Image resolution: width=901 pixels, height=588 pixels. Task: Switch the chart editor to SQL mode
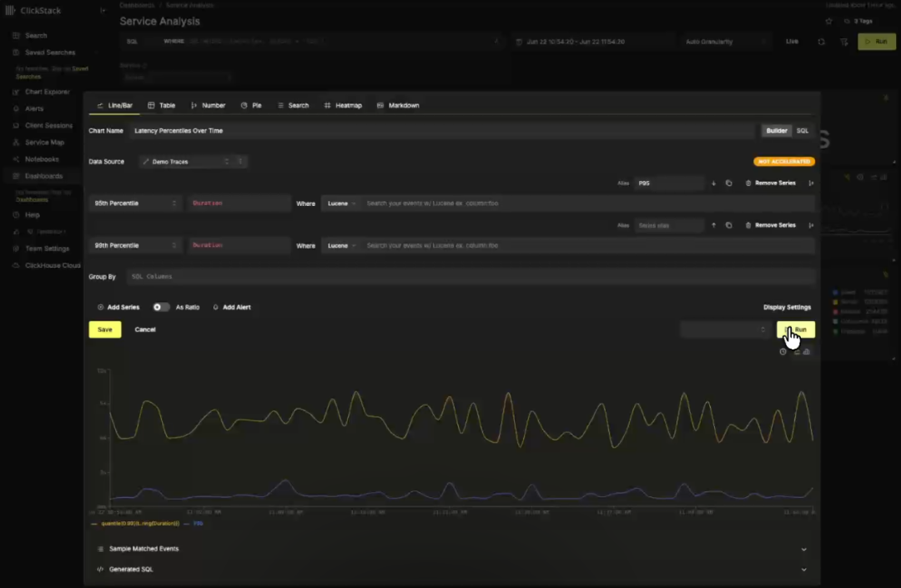pos(803,131)
